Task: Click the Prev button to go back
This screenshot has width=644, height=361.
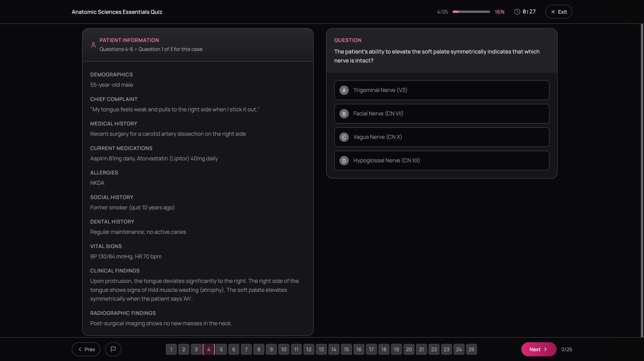Action: click(86, 349)
